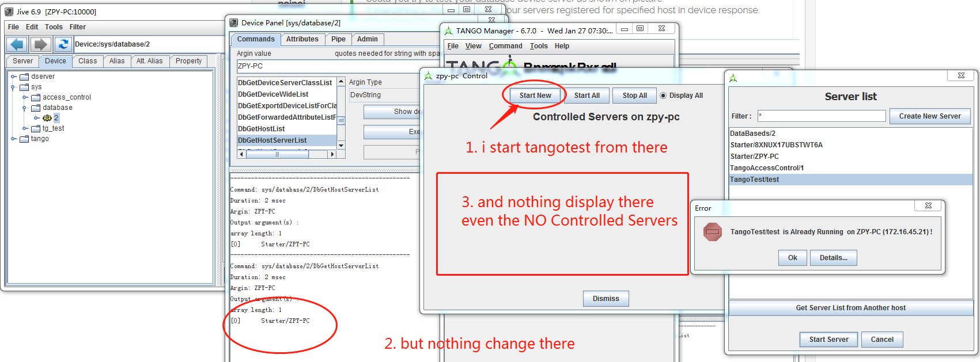Collapse the database tree node
The height and width of the screenshot is (362, 980).
click(25, 108)
